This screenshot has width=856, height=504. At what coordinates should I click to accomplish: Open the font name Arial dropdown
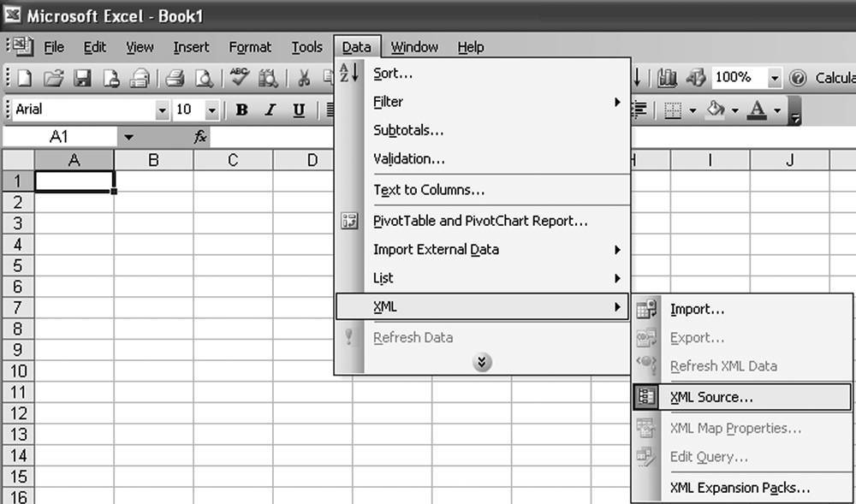162,110
